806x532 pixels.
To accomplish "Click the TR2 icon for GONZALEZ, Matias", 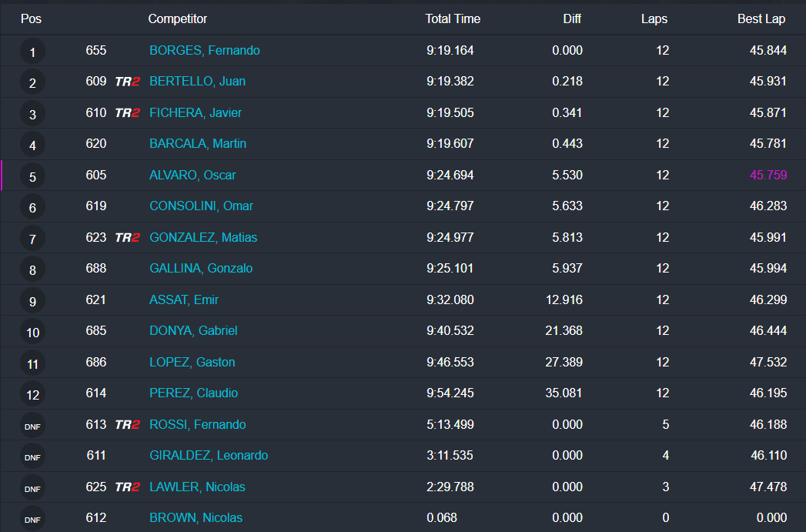I will click(127, 238).
